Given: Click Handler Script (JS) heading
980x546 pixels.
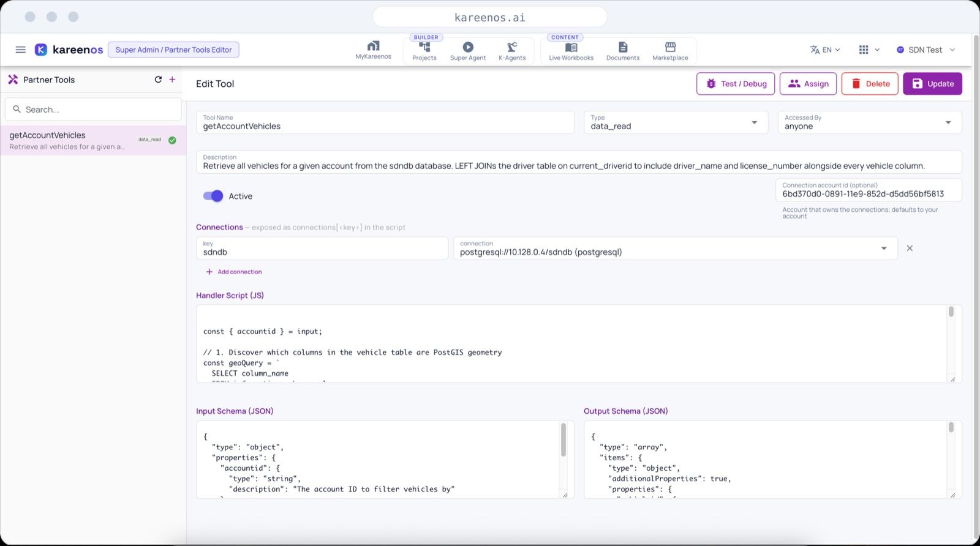Looking at the screenshot, I should click(x=230, y=295).
